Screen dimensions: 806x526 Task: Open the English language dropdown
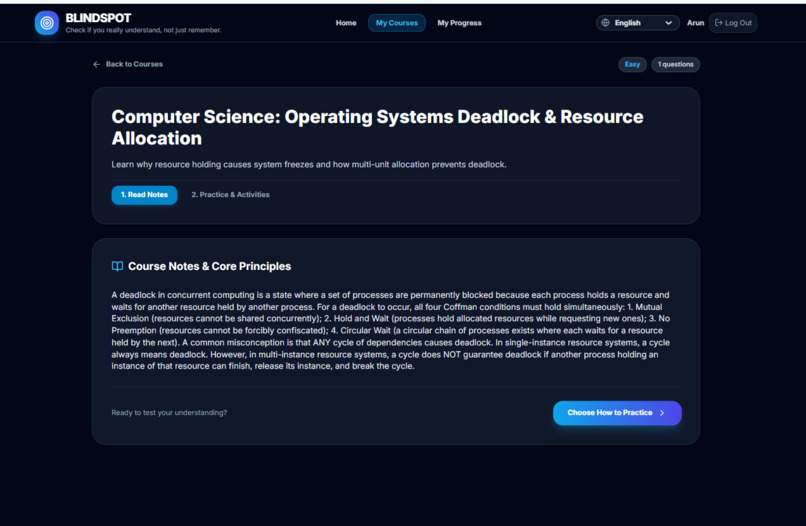pos(637,23)
